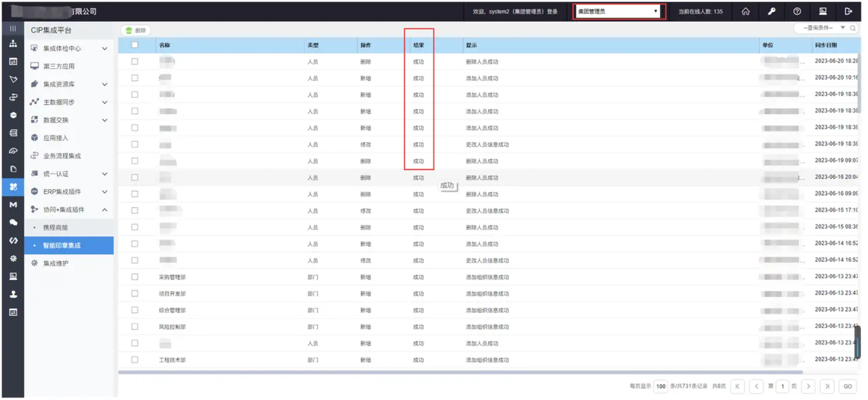Image resolution: width=868 pixels, height=400 pixels.
Task: Open the 业务流程集成 menu item
Action: pos(69,156)
